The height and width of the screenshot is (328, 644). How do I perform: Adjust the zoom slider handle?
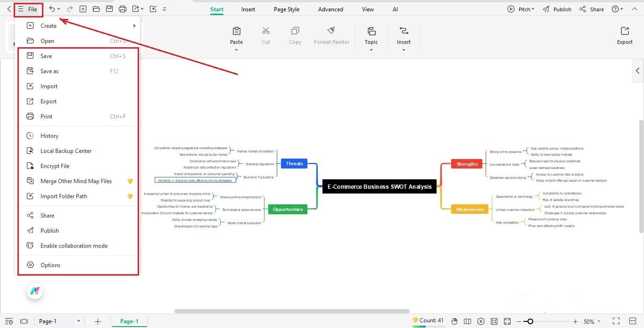(530, 321)
